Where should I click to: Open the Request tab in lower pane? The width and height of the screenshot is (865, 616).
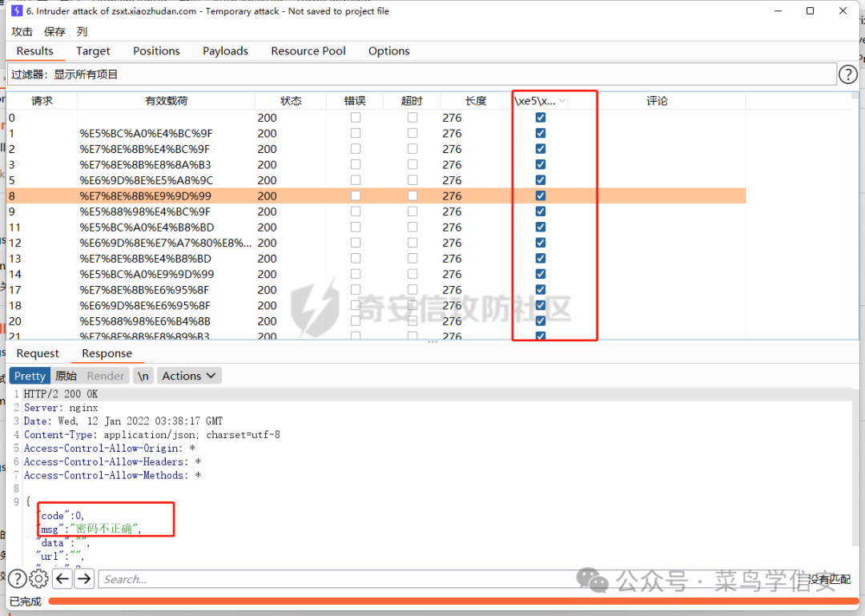click(x=38, y=353)
